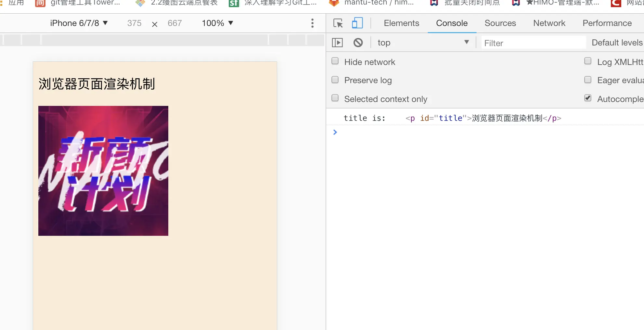Open the HIMO admin bookmark icon
This screenshot has height=330, width=644.
point(516,3)
